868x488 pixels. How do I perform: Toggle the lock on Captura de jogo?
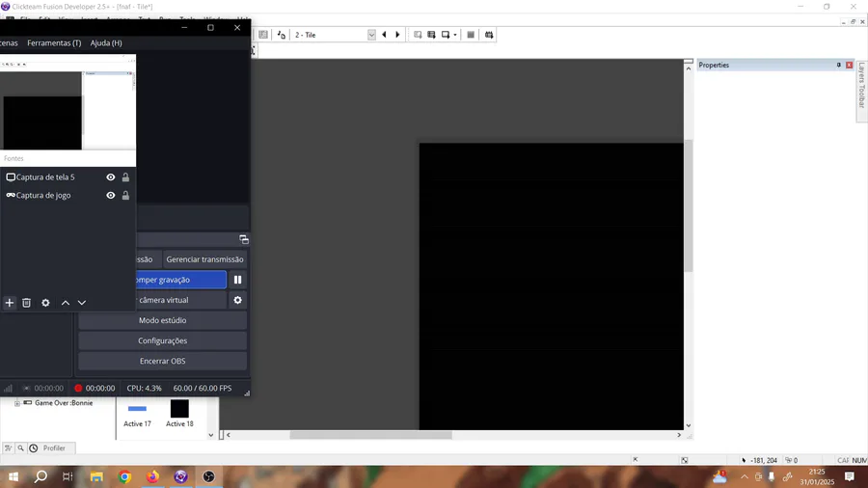click(125, 196)
